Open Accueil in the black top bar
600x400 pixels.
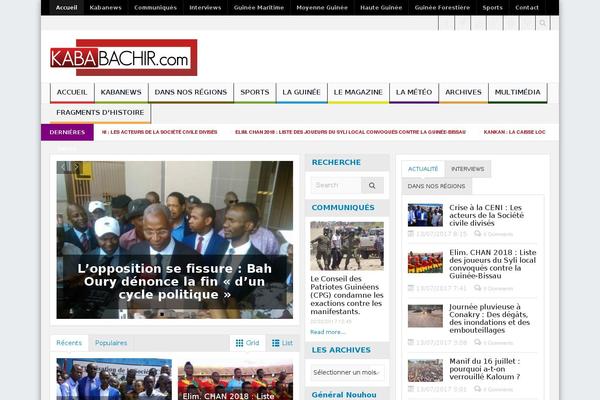click(66, 8)
